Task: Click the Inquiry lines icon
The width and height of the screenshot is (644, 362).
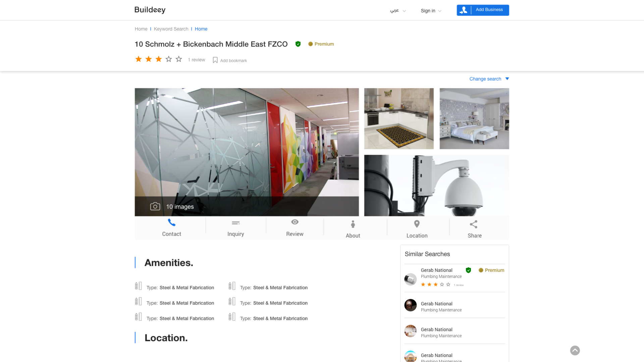Action: pos(236,223)
